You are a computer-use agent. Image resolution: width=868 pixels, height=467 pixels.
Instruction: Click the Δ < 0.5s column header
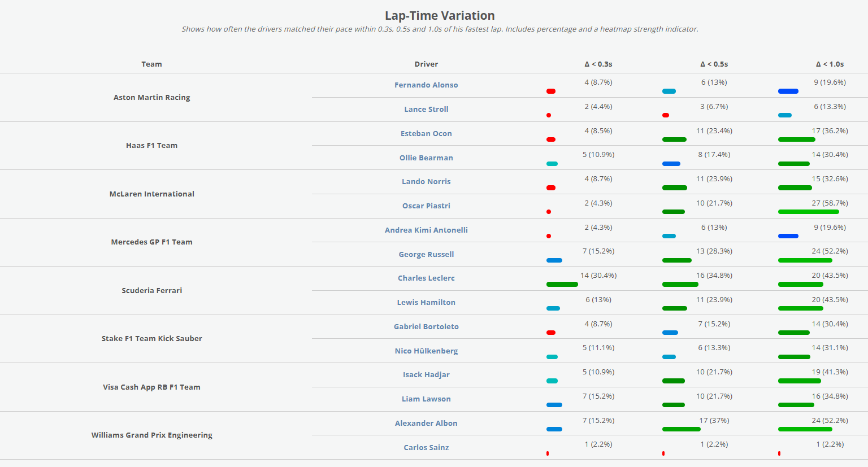714,64
